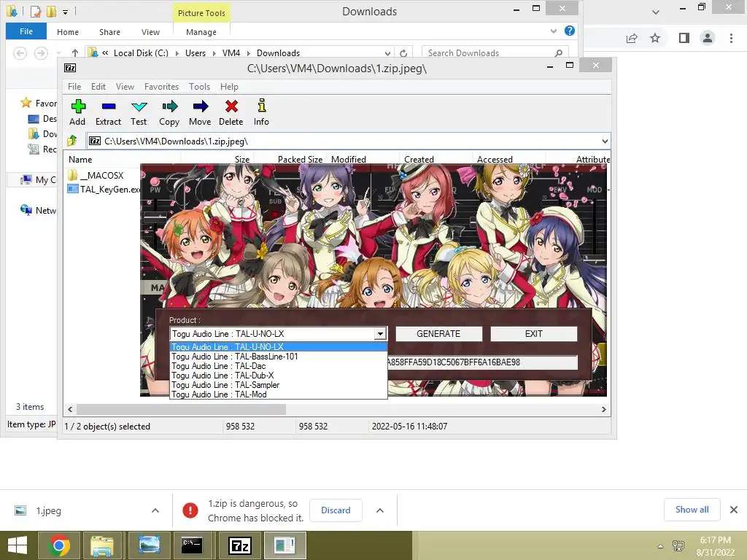Click the EXIT button in keygen
This screenshot has width=747, height=560.
533,334
